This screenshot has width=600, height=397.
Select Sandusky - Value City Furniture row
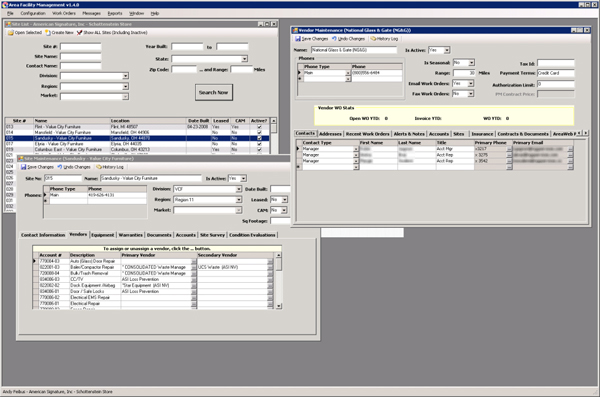pyautogui.click(x=137, y=138)
